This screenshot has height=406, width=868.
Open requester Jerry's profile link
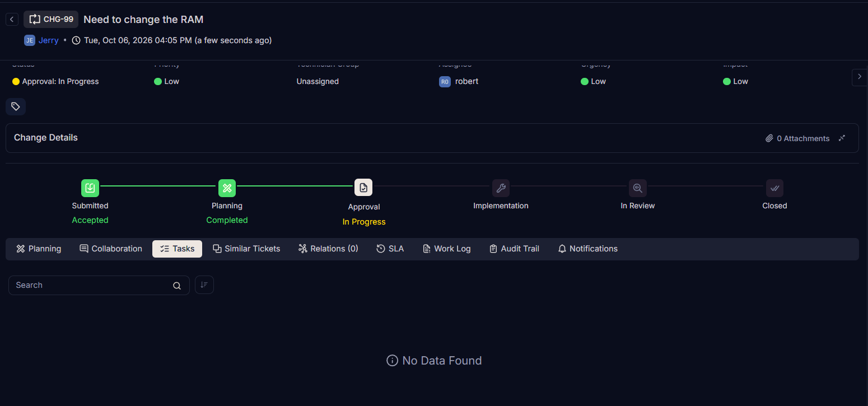[x=49, y=40]
